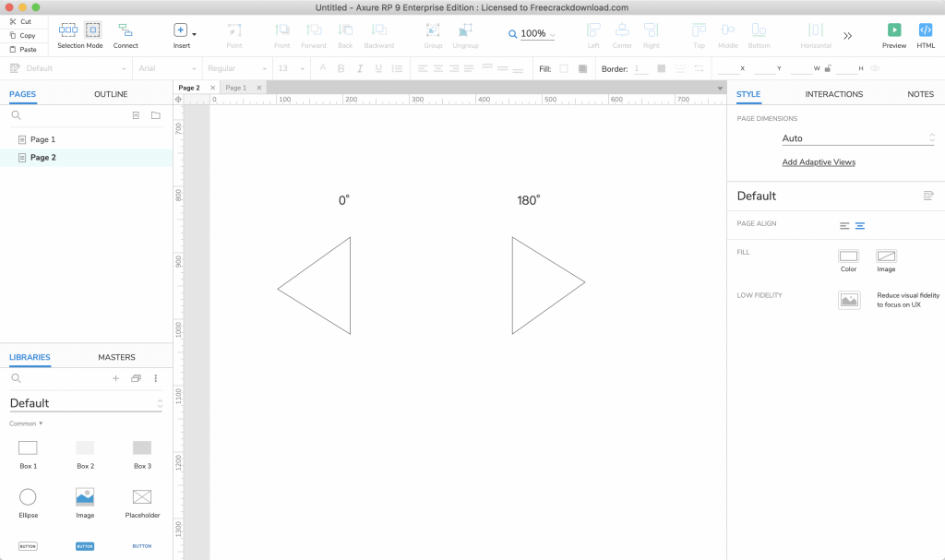Add a folder in Pages panel
945x560 pixels.
click(155, 115)
